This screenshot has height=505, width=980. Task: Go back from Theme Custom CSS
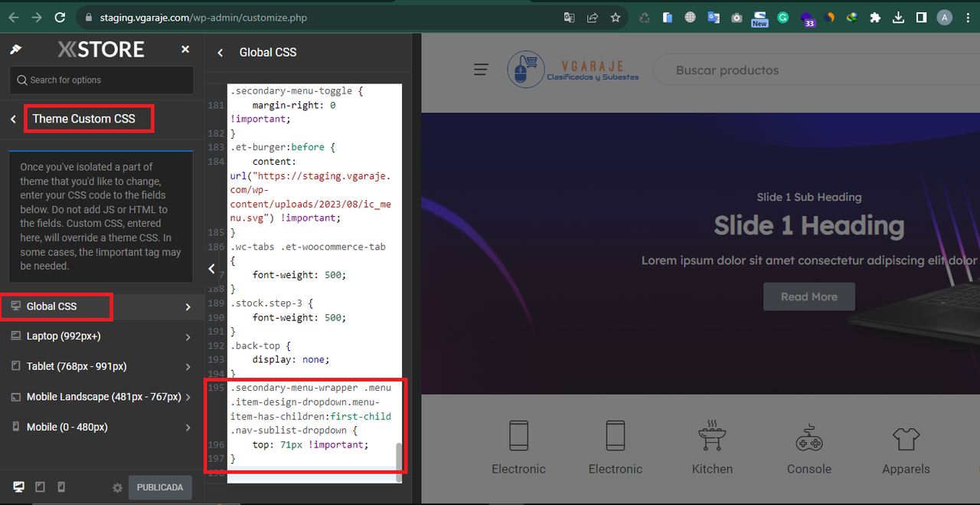[x=13, y=119]
